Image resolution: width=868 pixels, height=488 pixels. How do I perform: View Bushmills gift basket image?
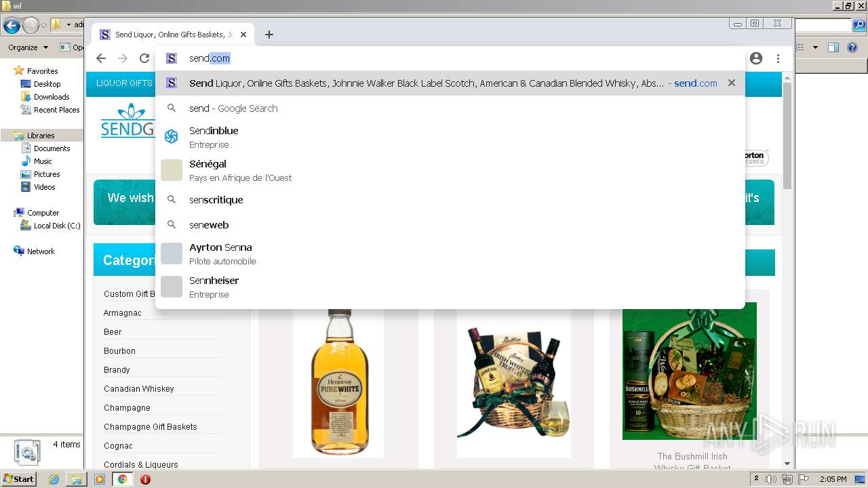pyautogui.click(x=690, y=371)
